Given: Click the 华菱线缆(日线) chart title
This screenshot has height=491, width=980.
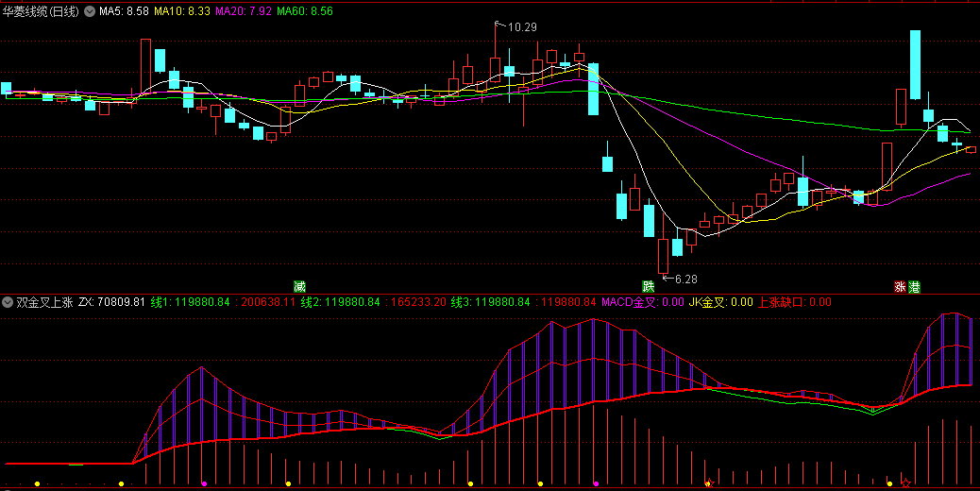Looking at the screenshot, I should (x=41, y=11).
